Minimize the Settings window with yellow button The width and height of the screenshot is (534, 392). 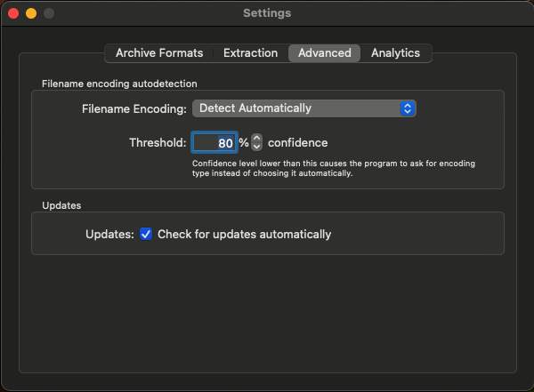point(30,13)
